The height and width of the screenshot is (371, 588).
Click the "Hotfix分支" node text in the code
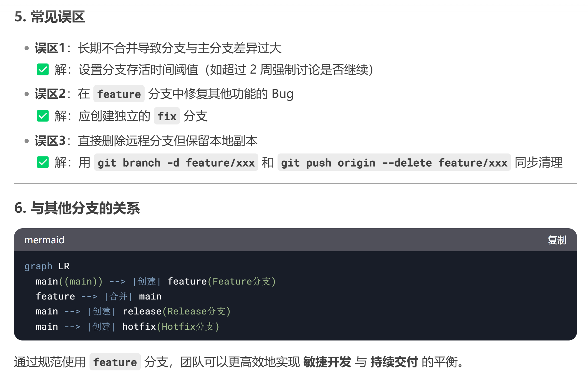188,326
